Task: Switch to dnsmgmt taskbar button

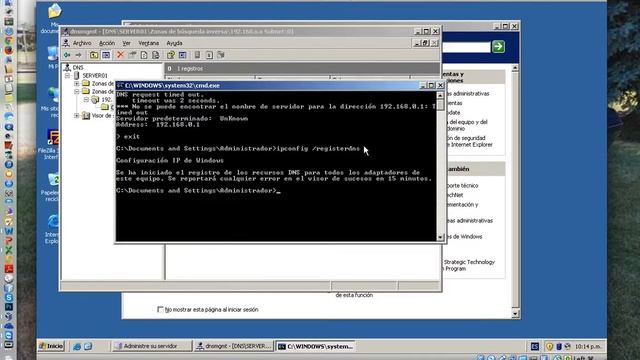Action: [234, 346]
